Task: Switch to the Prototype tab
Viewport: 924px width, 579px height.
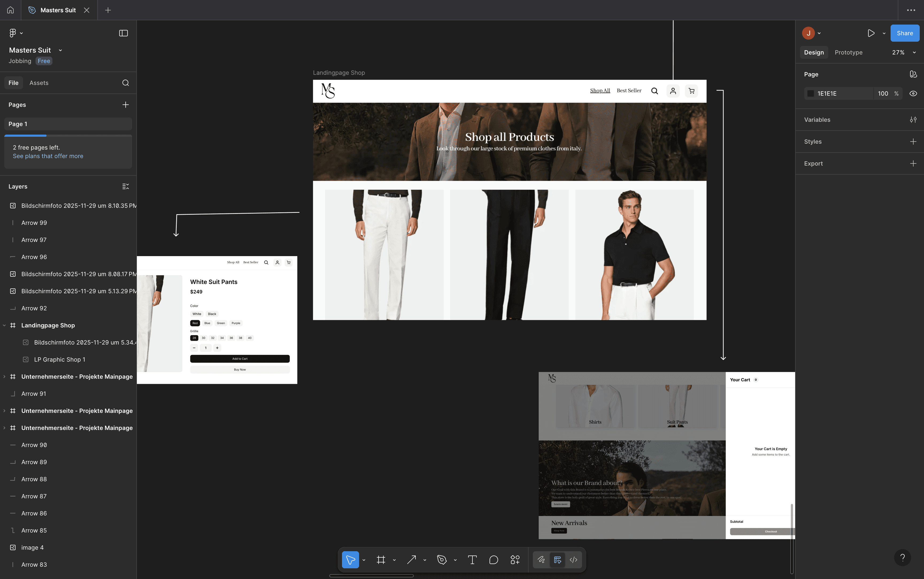Action: point(848,52)
